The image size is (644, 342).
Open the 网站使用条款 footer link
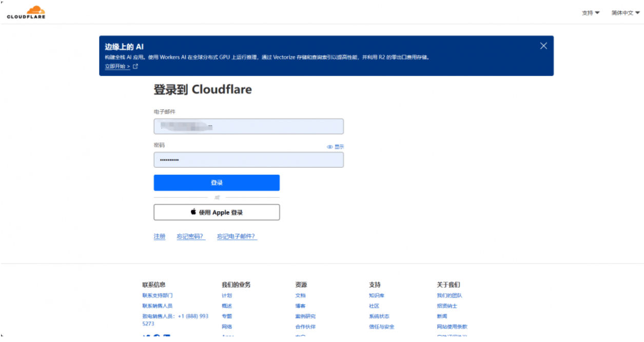[452, 327]
